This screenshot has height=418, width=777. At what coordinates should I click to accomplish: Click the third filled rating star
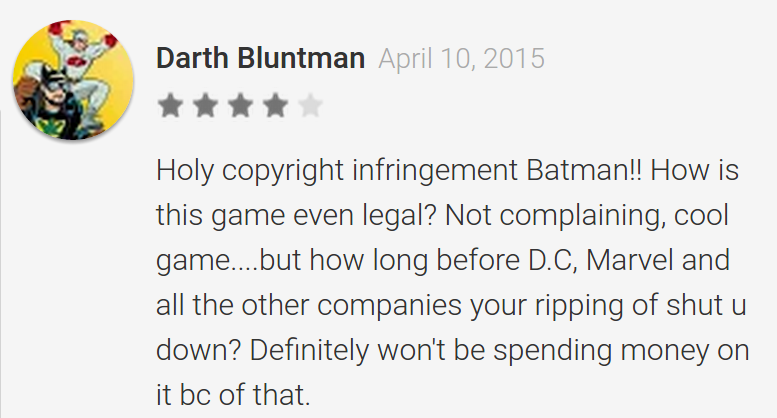click(240, 104)
